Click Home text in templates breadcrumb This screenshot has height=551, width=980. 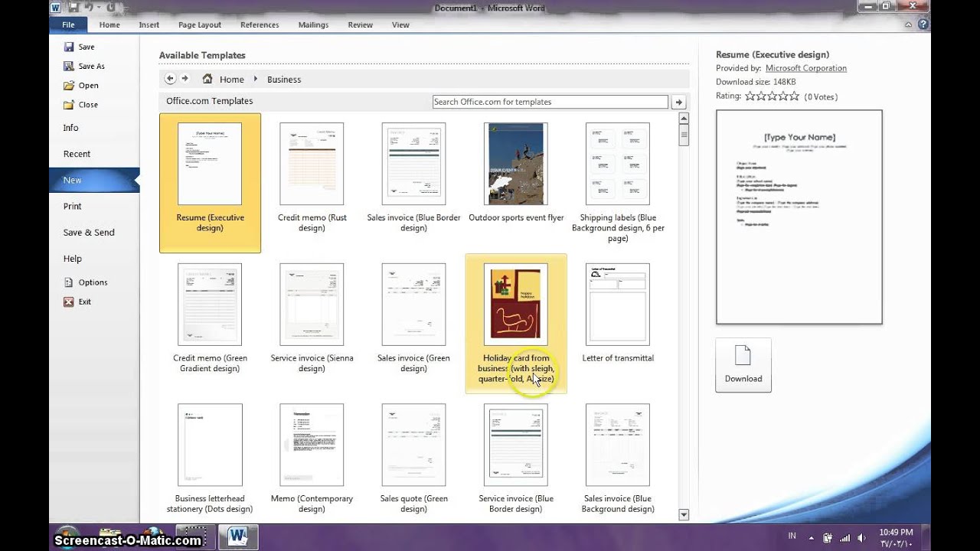(232, 80)
